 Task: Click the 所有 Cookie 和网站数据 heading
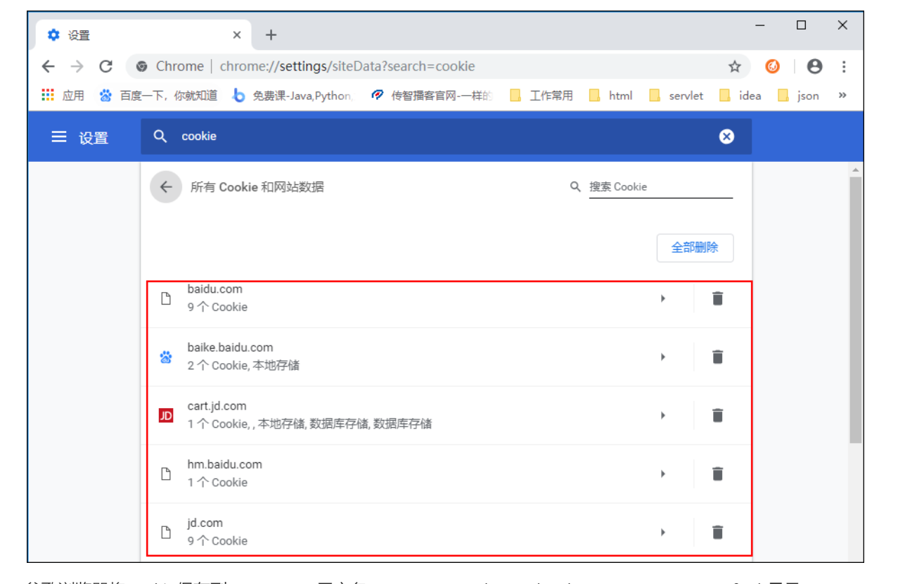257,187
